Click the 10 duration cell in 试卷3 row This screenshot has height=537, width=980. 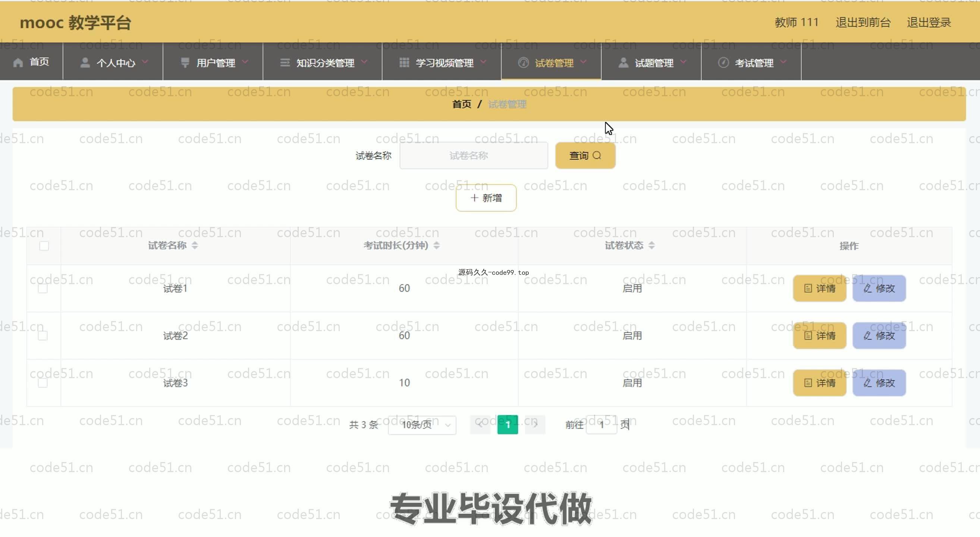coord(404,383)
